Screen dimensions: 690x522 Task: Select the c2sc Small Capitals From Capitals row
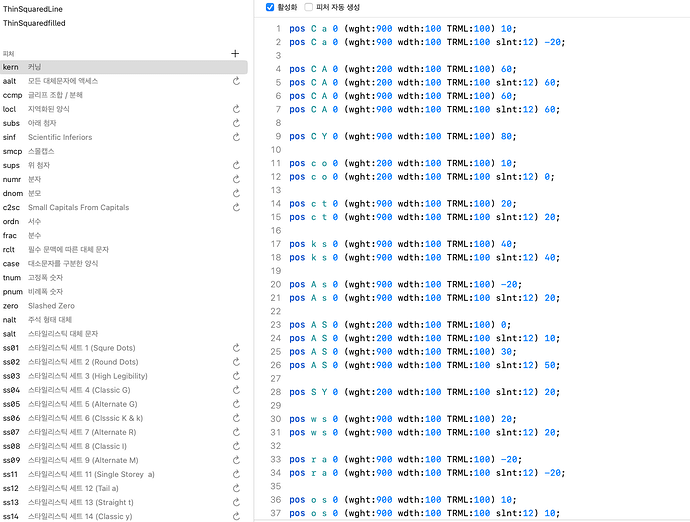point(124,207)
